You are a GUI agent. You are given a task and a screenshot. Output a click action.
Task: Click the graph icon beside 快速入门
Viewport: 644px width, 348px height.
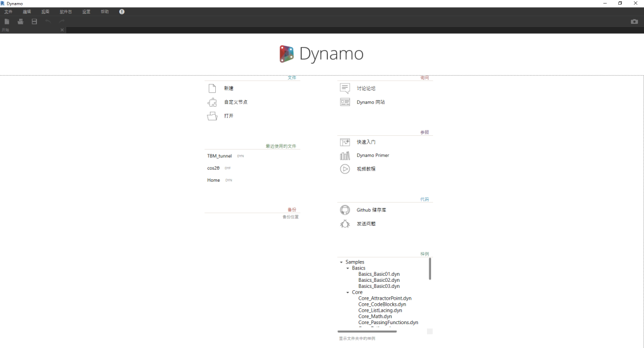345,142
